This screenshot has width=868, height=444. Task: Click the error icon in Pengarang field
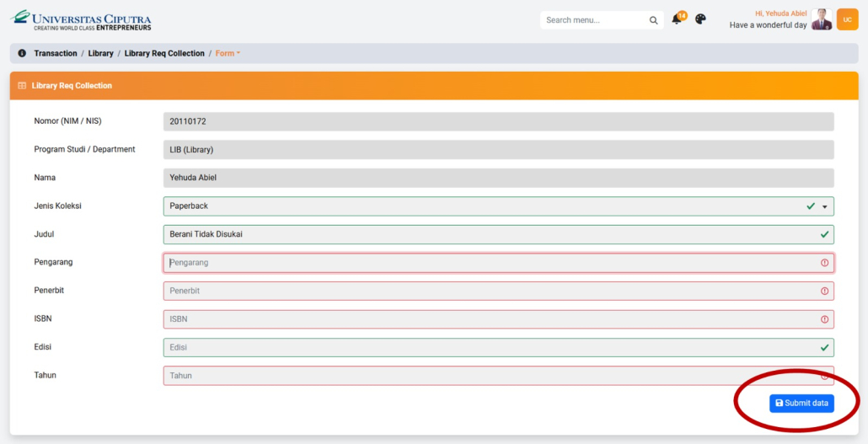point(824,263)
